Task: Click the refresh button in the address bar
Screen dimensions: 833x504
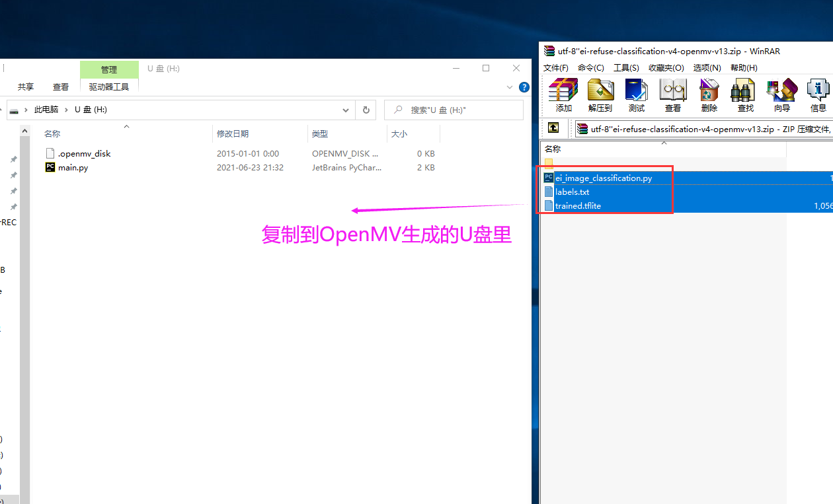Action: (366, 110)
